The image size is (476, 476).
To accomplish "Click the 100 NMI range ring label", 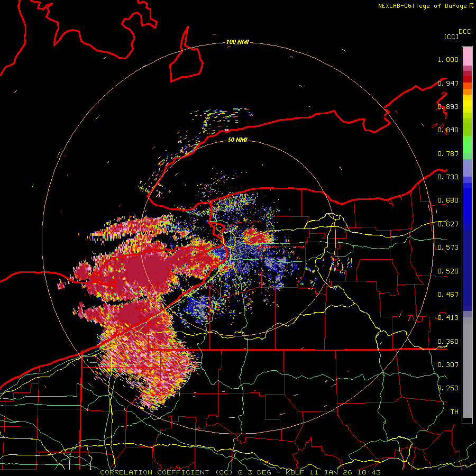I will (237, 42).
